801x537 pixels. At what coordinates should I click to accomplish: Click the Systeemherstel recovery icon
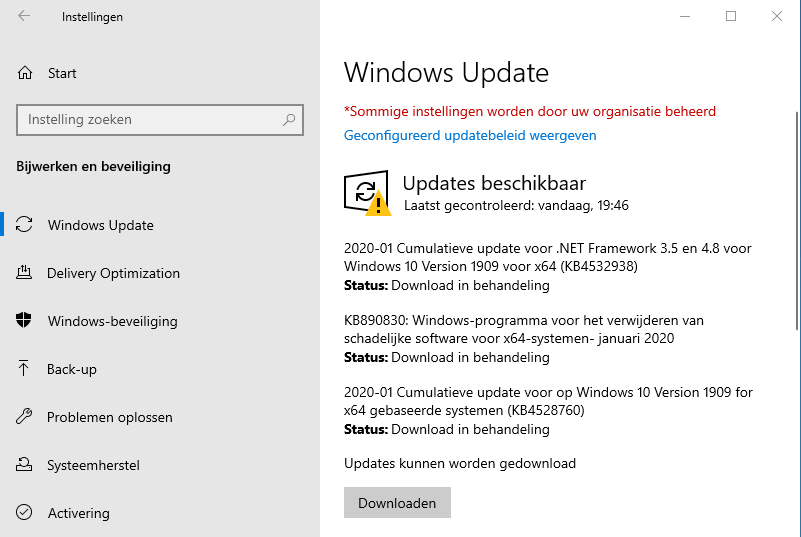pyautogui.click(x=25, y=465)
